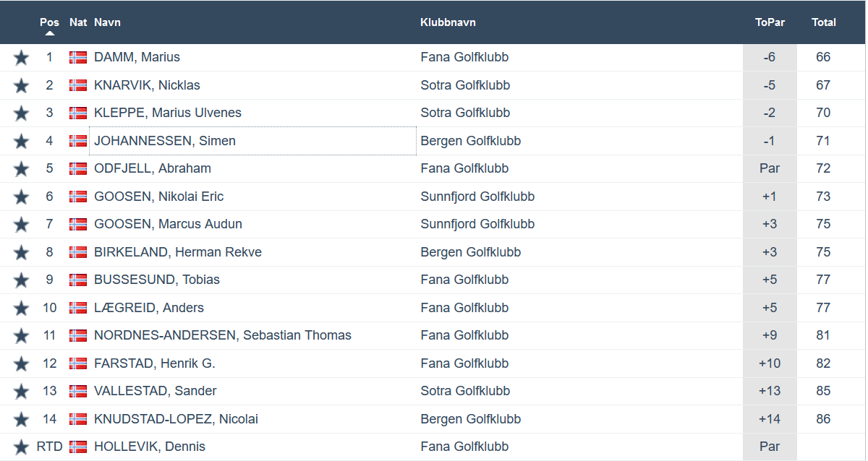
Task: Click the star beside LÆGREID, Anders
Action: click(21, 308)
